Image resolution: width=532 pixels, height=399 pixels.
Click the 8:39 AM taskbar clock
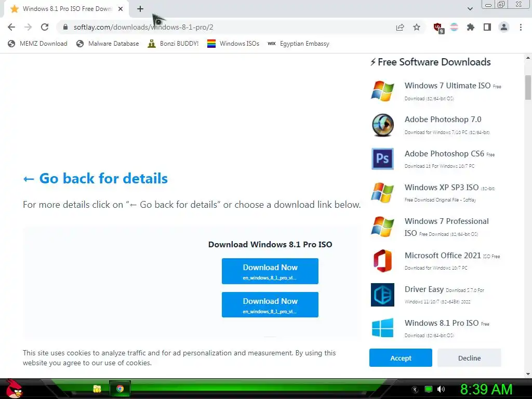pos(486,389)
